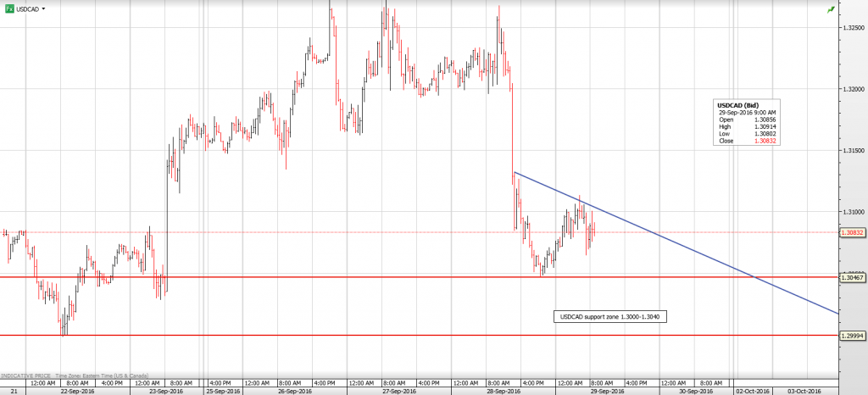Image resolution: width=868 pixels, height=395 pixels.
Task: Click the green Fx symbol icon
Action: 8,8
